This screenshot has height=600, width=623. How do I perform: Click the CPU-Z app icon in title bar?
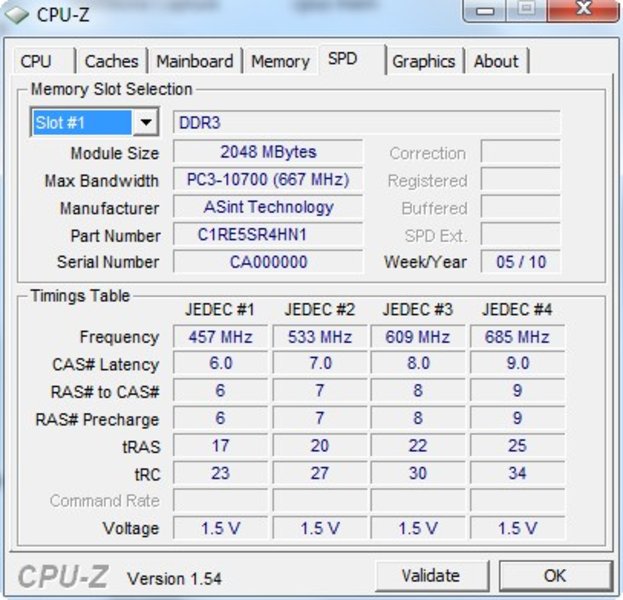pyautogui.click(x=16, y=14)
